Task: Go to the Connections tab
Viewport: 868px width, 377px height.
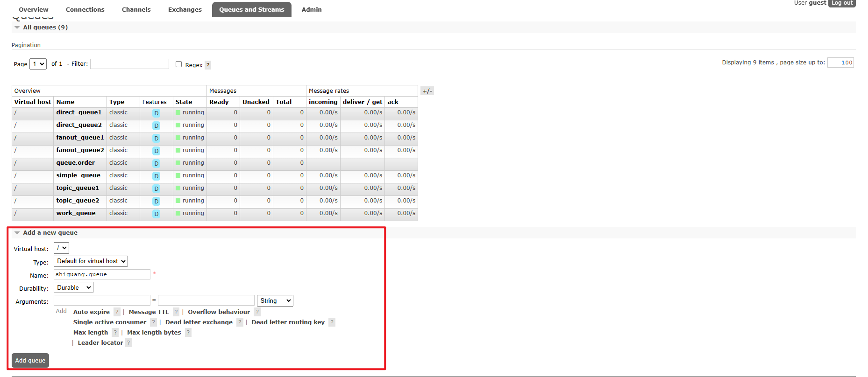Action: pyautogui.click(x=85, y=9)
